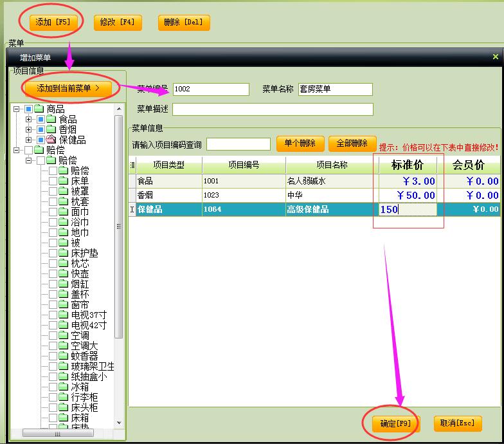Click the 修改 [F4] button
Viewport: 504px width, 444px height.
click(x=118, y=22)
